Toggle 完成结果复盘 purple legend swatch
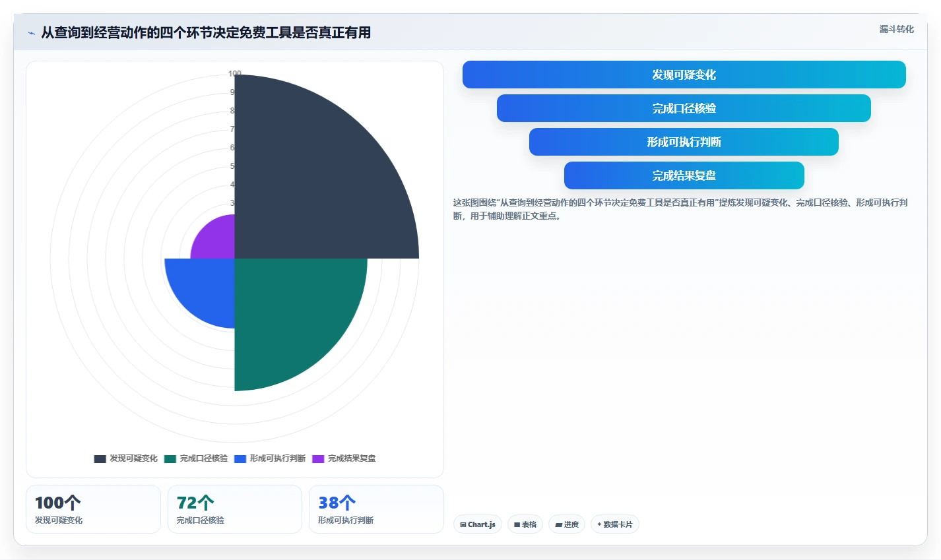 (318, 458)
